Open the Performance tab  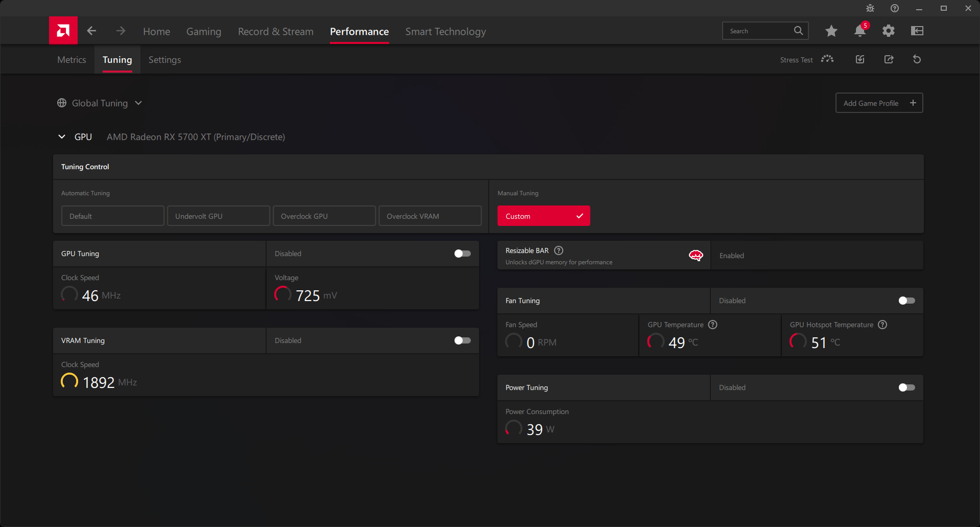360,31
